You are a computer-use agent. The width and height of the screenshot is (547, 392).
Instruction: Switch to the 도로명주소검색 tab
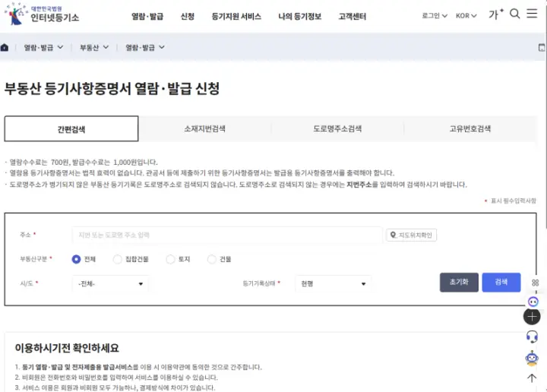pos(337,129)
